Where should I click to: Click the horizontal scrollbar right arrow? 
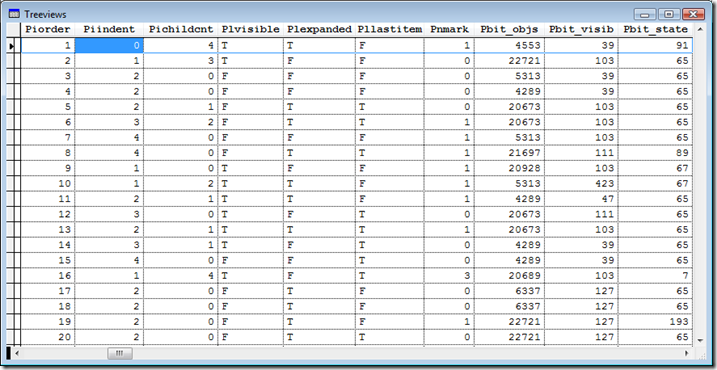pyautogui.click(x=687, y=354)
